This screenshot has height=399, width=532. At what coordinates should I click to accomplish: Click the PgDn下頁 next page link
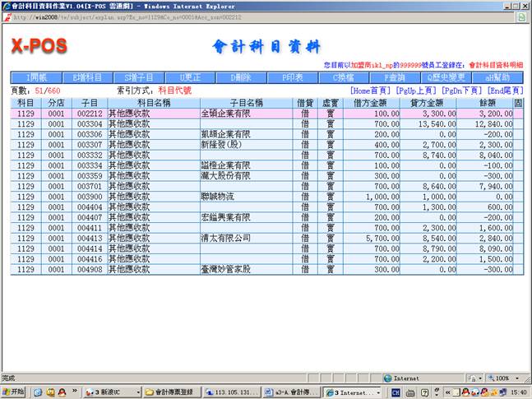coord(462,90)
